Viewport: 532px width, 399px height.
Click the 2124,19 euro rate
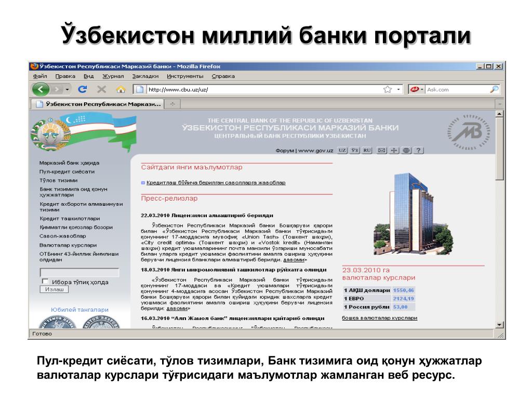tap(403, 299)
